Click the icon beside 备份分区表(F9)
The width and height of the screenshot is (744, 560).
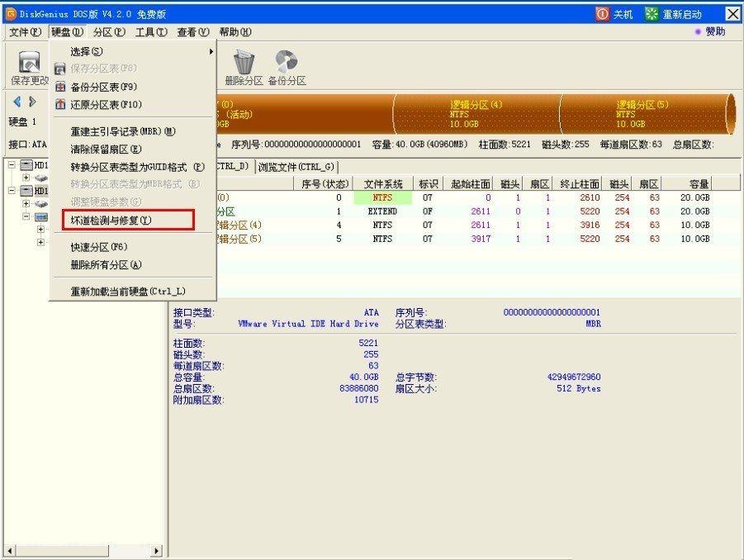60,87
